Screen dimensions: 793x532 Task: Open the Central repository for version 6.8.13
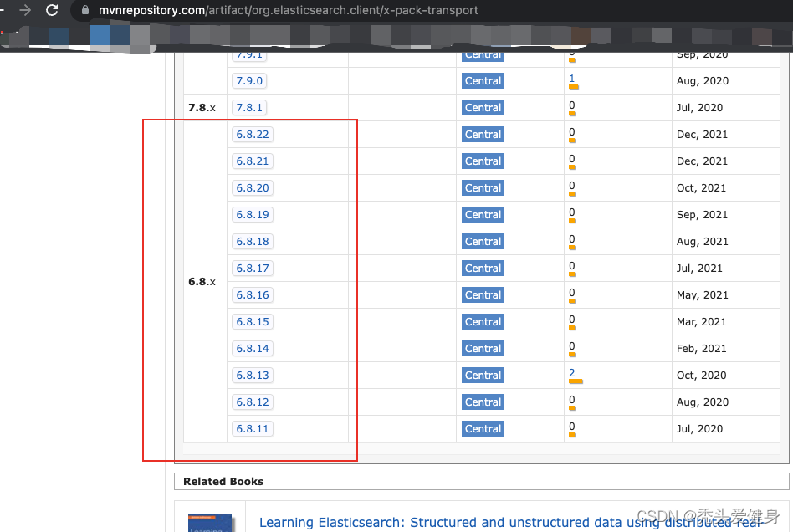tap(483, 375)
